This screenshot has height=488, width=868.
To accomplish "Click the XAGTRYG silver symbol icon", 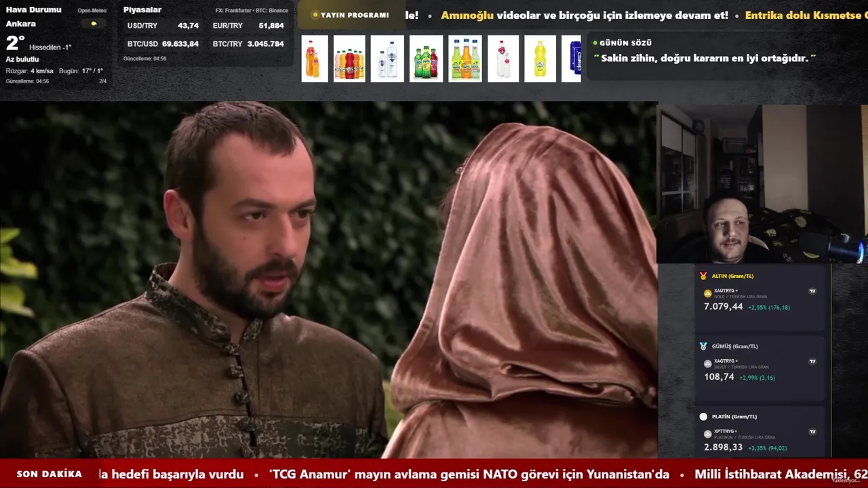I will (x=708, y=364).
